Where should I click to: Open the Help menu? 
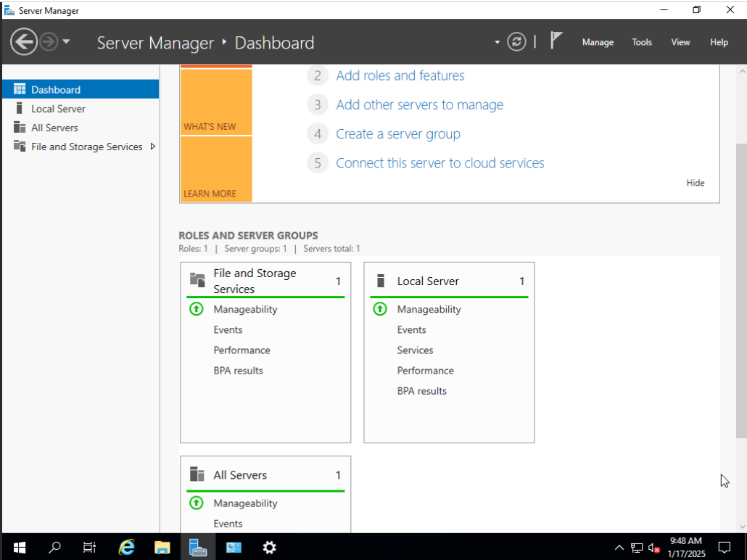[x=719, y=42]
